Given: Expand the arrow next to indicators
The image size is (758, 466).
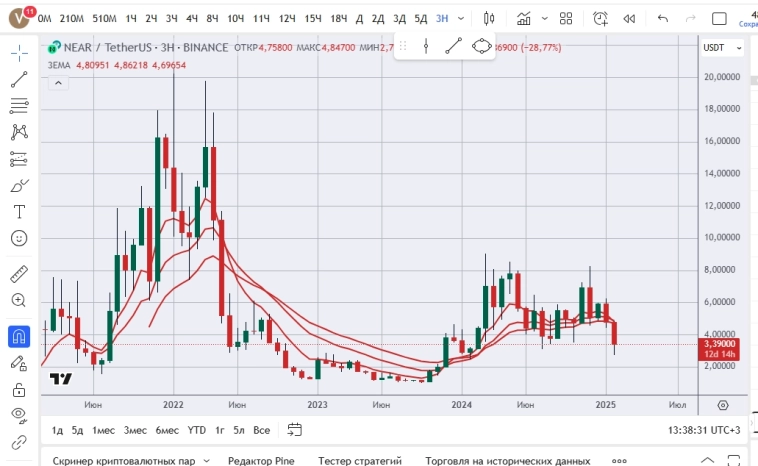Looking at the screenshot, I should pyautogui.click(x=545, y=18).
